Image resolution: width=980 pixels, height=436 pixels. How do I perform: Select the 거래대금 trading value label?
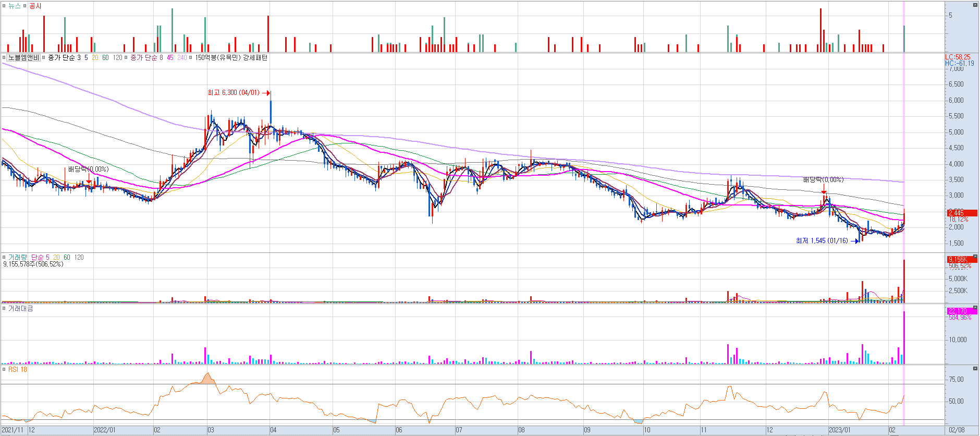[20, 309]
